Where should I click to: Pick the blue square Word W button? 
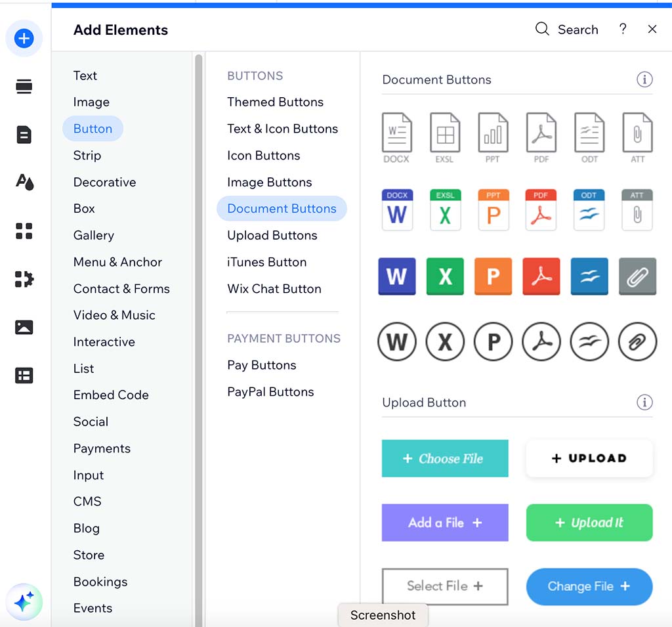pos(397,276)
